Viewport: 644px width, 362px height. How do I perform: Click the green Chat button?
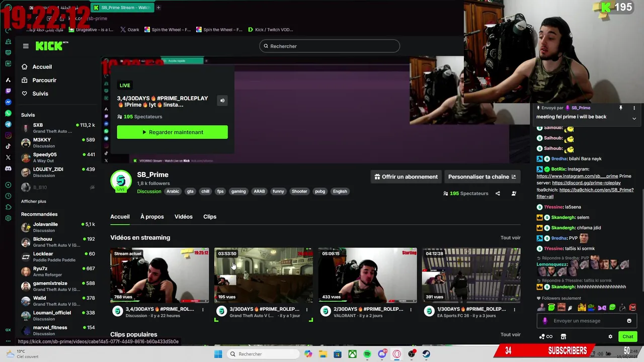pyautogui.click(x=628, y=337)
